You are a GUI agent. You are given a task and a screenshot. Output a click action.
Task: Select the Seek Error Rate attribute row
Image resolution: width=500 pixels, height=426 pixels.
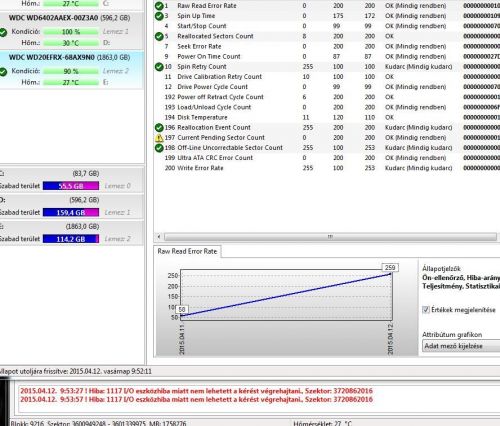[x=327, y=46]
